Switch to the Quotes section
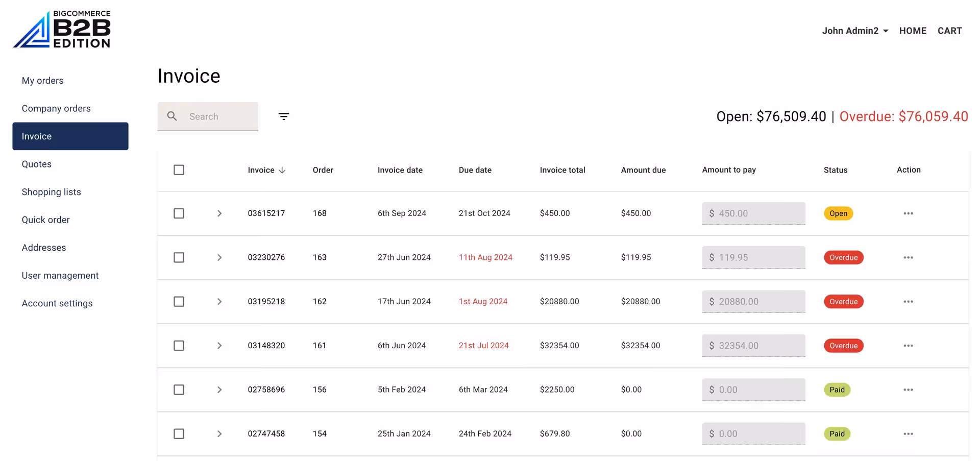The height and width of the screenshot is (461, 980). 36,164
